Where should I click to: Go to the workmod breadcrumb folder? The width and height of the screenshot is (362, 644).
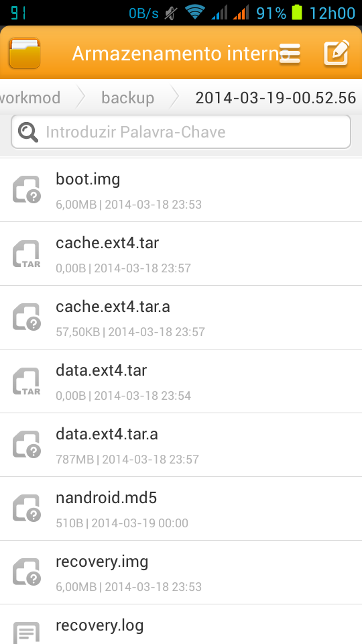coord(30,98)
